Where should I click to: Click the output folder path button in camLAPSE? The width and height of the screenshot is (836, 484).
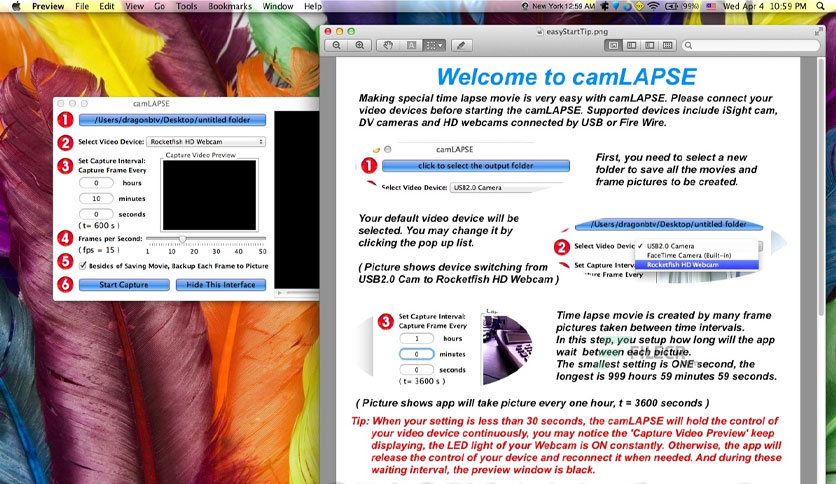172,120
